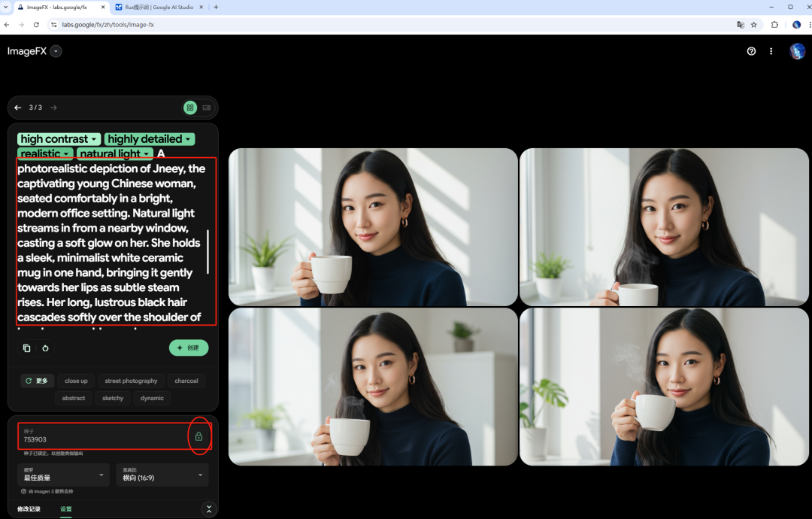Image resolution: width=812 pixels, height=519 pixels.
Task: Add the 'close up' suggestion chip
Action: (x=76, y=381)
